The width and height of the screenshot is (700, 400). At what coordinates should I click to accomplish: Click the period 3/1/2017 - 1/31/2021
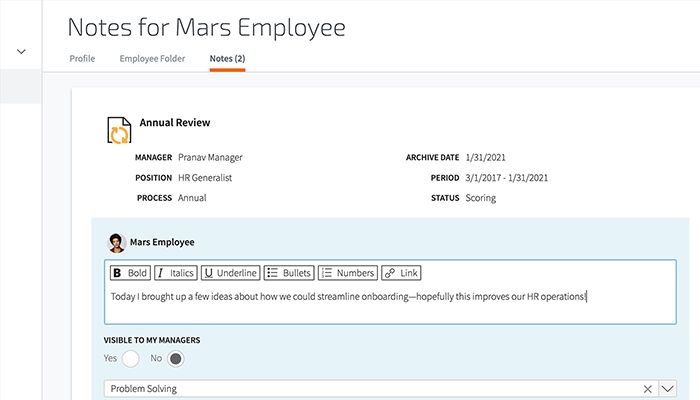[506, 178]
